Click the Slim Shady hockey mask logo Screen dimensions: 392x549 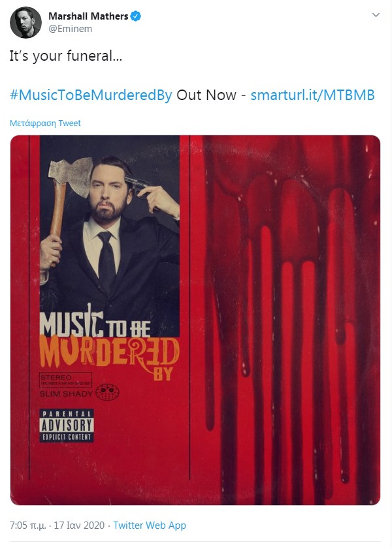[x=107, y=393]
